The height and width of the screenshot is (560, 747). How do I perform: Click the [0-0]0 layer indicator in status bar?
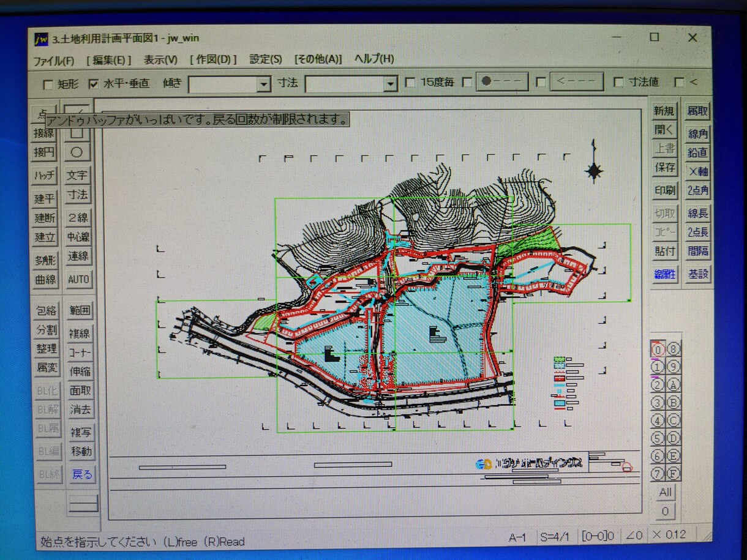tap(597, 536)
